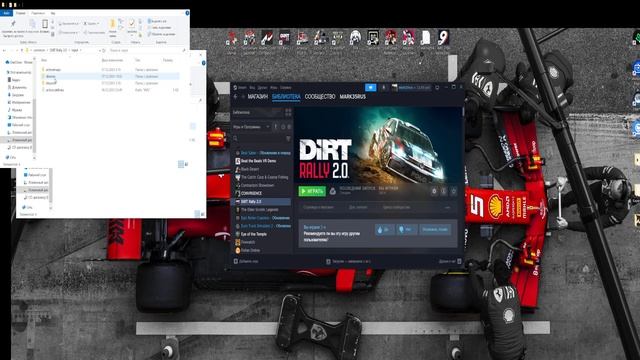Screen dimensions: 640x360
Task: Click the Steam library search magnifier
Action: tap(236, 139)
